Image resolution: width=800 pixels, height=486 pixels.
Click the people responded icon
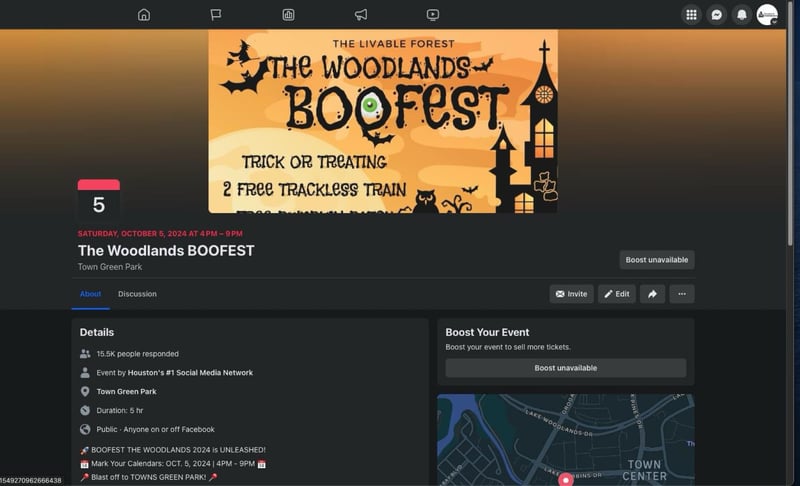[85, 354]
